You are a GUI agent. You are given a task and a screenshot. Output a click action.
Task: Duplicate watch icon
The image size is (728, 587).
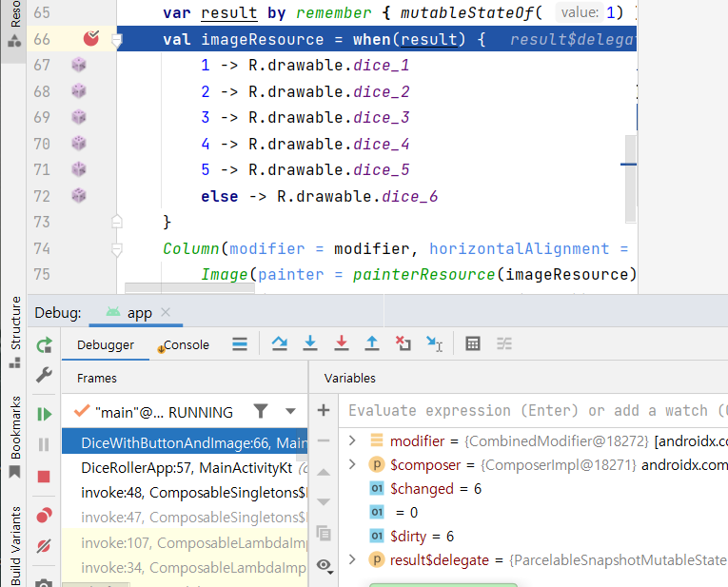coord(324,533)
